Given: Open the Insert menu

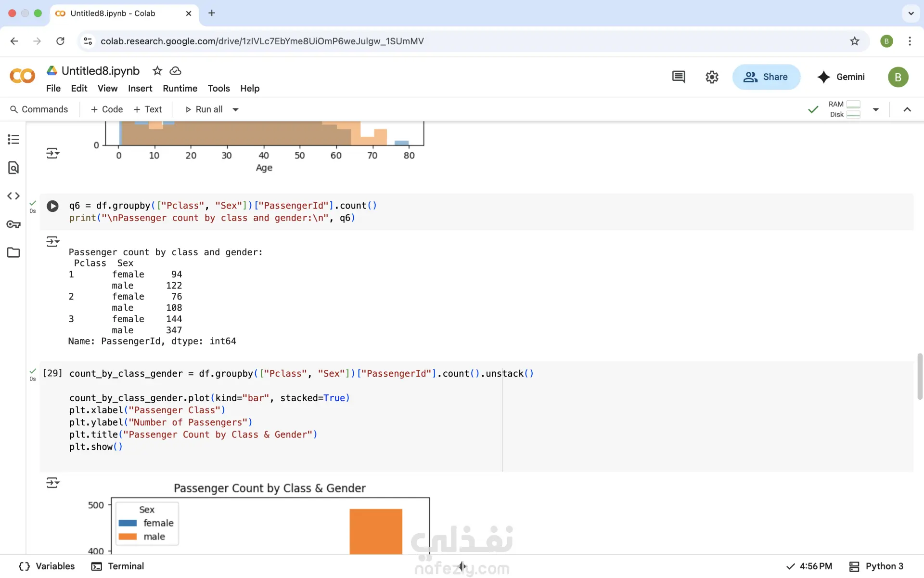Looking at the screenshot, I should click(140, 89).
